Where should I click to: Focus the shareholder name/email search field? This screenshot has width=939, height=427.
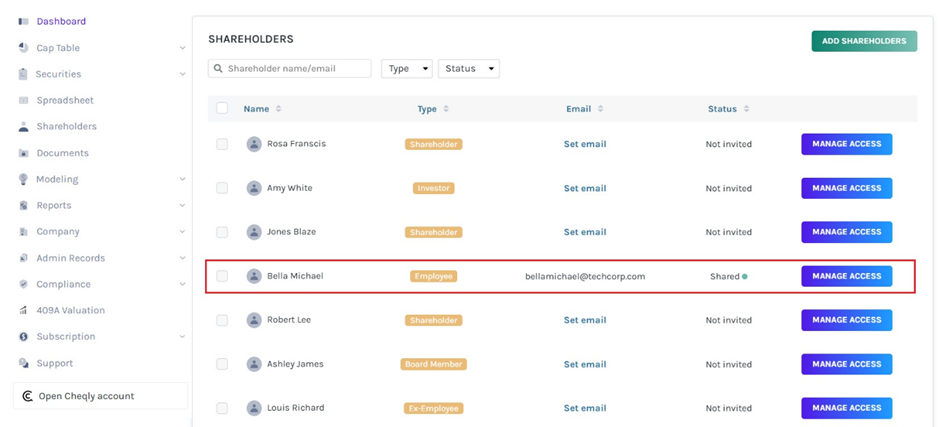[x=290, y=68]
